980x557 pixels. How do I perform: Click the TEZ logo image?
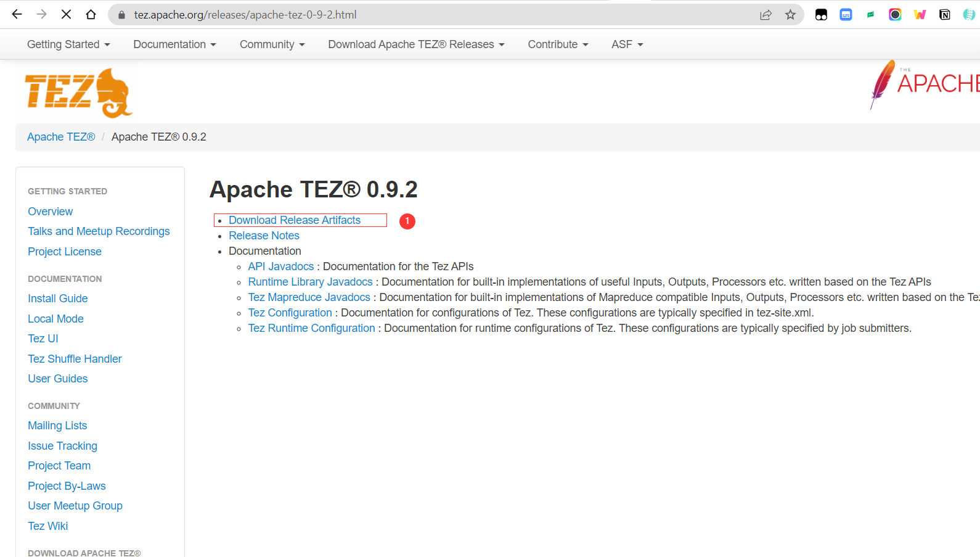coord(78,93)
